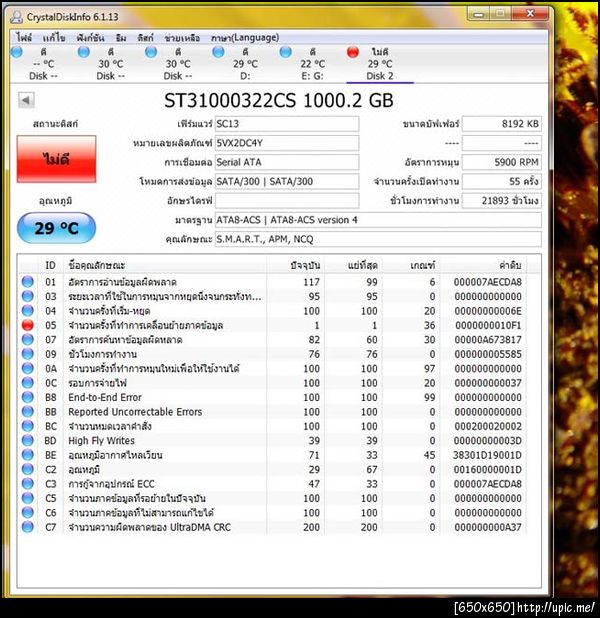This screenshot has width=600, height=618.
Task: Open the second (Edit) menu in menu bar
Action: click(x=54, y=37)
